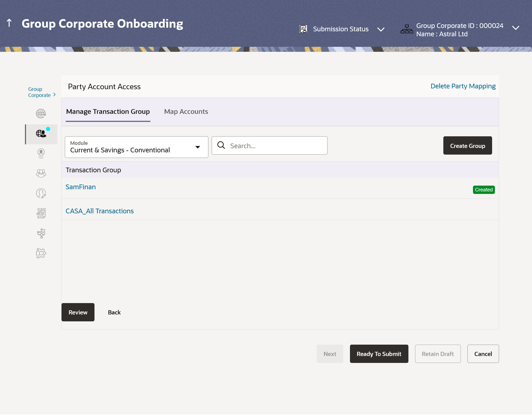Screen dimensions: 532x415
Task: Click the search magnifier icon
Action: point(221,145)
